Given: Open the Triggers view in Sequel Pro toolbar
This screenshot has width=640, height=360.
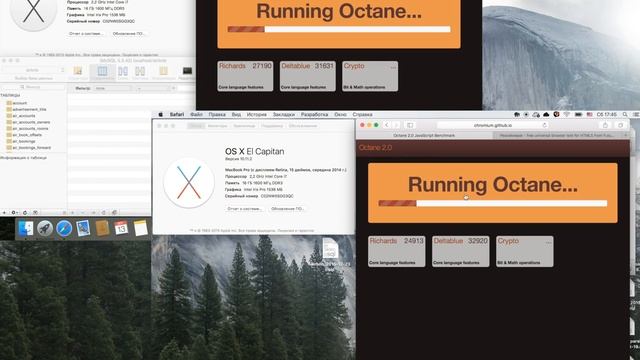Looking at the screenshot, I should pos(140,73).
